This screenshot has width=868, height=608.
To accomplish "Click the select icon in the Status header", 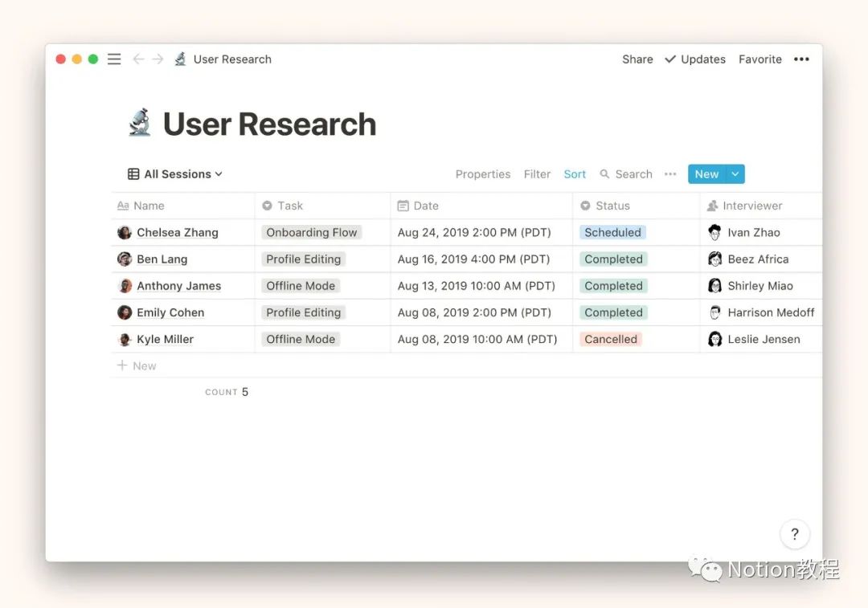I will tap(588, 206).
